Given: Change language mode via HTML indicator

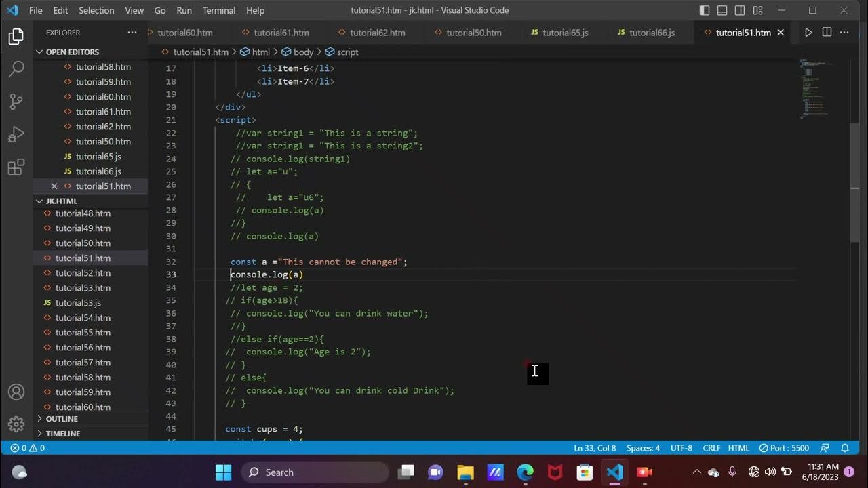Looking at the screenshot, I should [x=738, y=448].
